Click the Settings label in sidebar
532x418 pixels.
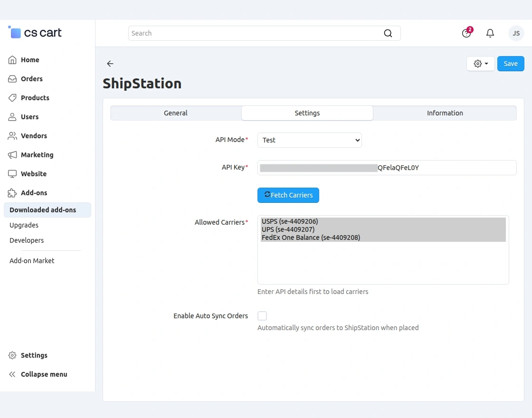click(x=34, y=355)
